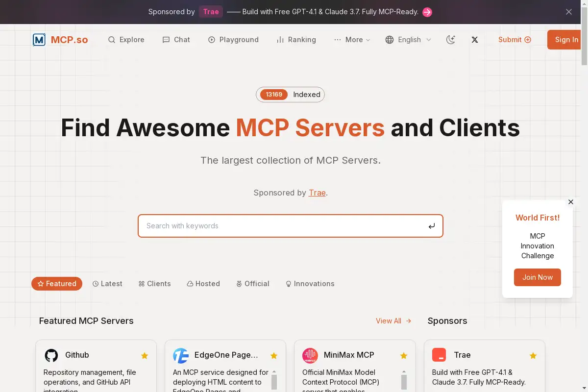Switch to the Official tab
The image size is (588, 392).
(253, 284)
